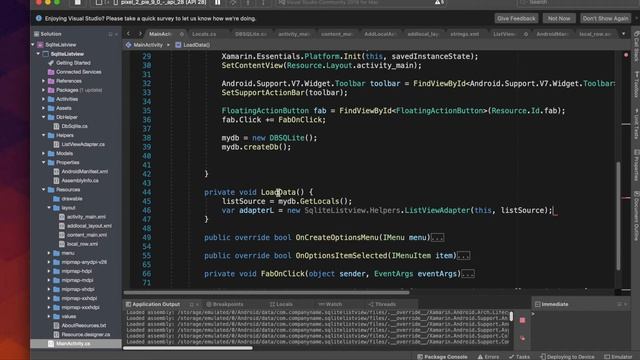Viewport: 640px width, 360px height.
Task: Open Tasks pad from status bar
Action: pyautogui.click(x=519, y=357)
